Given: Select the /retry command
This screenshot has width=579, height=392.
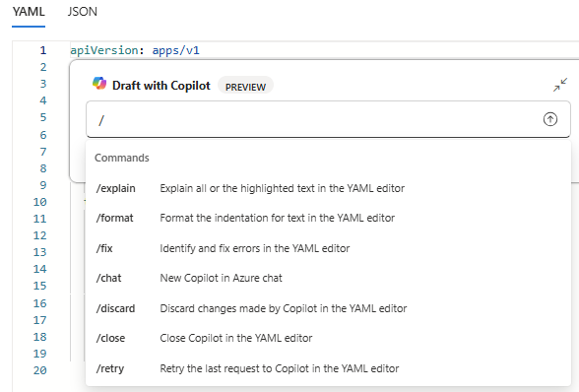Looking at the screenshot, I should 328,368.
